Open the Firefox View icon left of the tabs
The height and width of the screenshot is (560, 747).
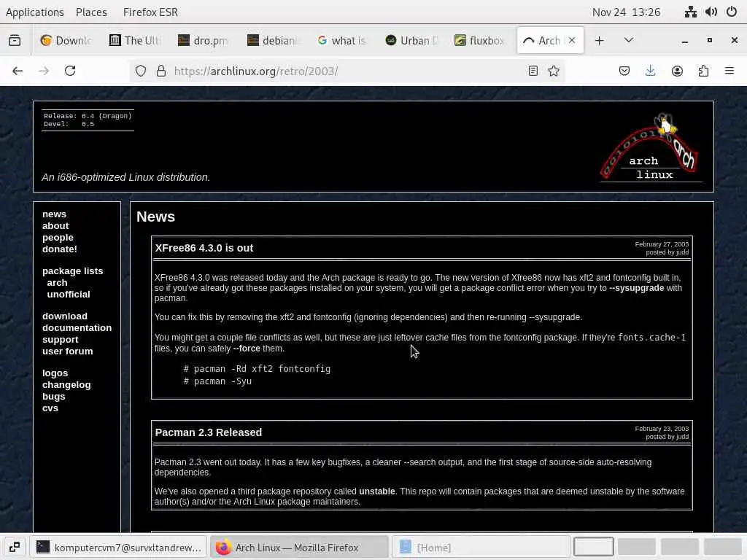click(x=15, y=41)
